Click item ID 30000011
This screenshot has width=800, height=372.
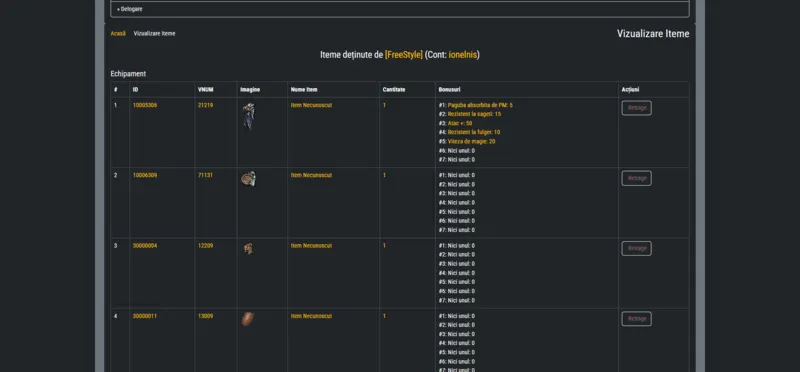coord(145,316)
